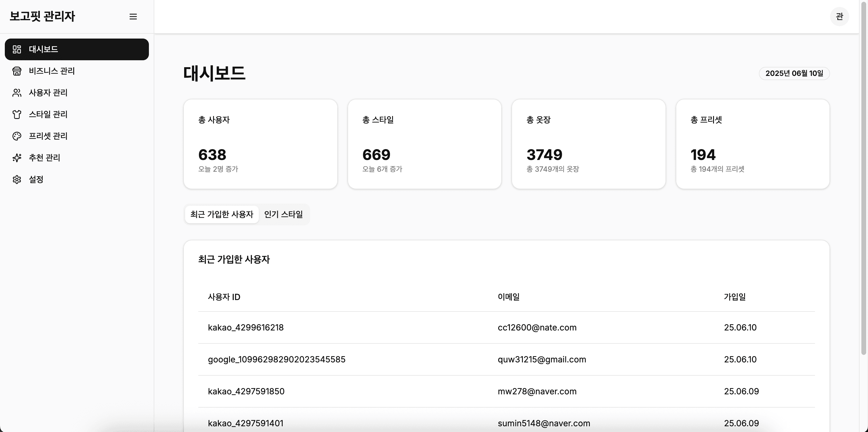Select the 최근 가입한 사용자 tab

pos(222,214)
